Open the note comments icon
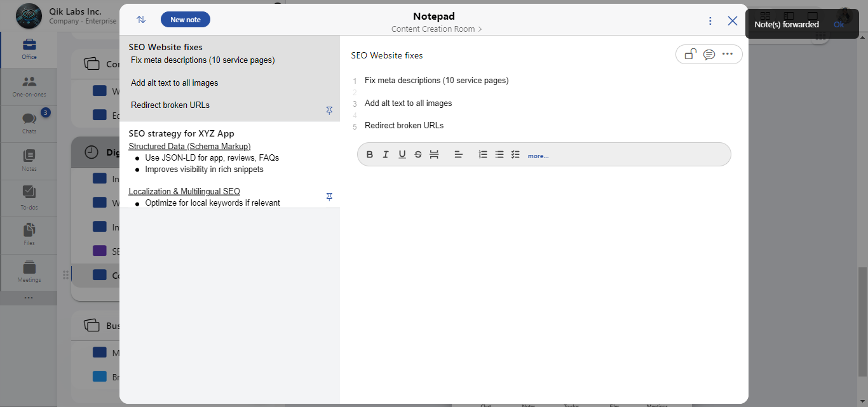This screenshot has width=868, height=407. [x=709, y=55]
